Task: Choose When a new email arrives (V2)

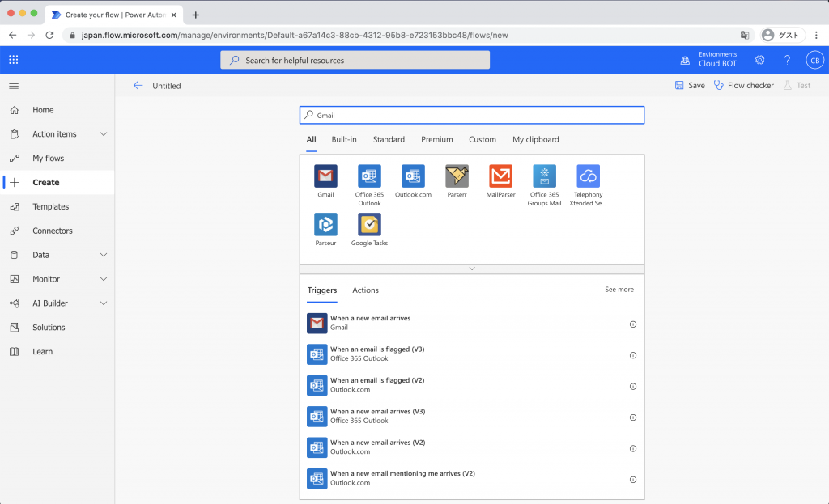Action: 472,447
